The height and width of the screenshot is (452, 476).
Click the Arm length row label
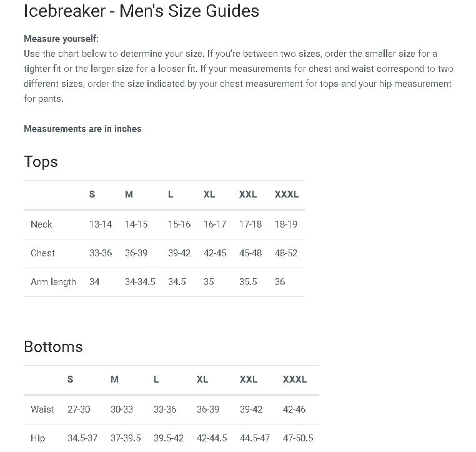(53, 282)
